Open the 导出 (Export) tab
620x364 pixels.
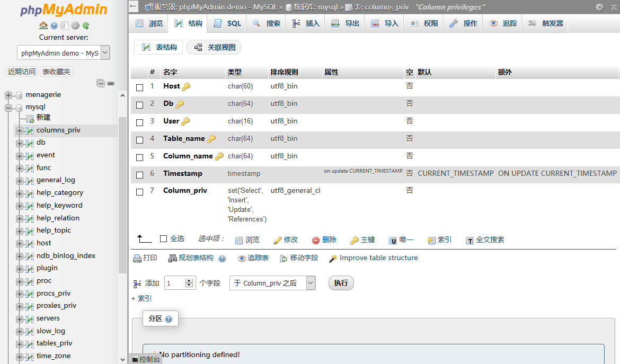(x=346, y=23)
